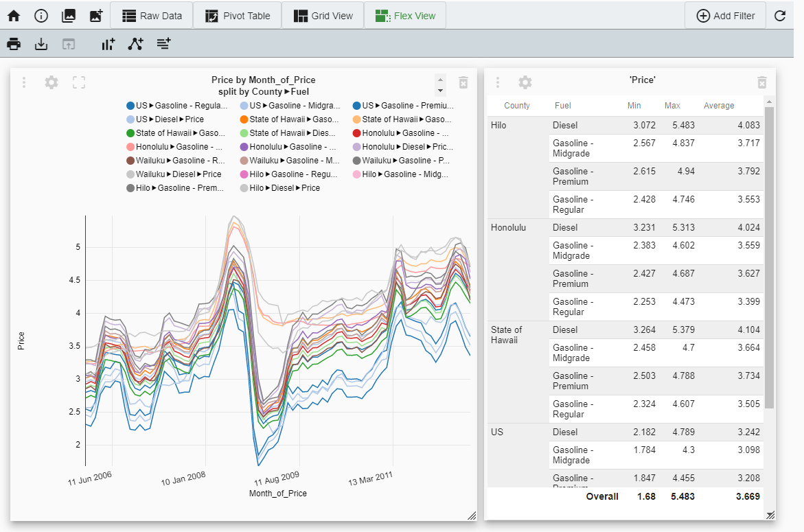Add a new bar chart
This screenshot has height=532, width=804.
click(108, 44)
